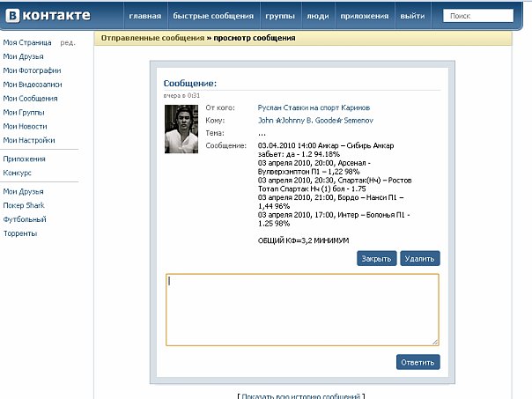Open Покер Shark application link
Viewport: 532px width, 399px height.
(x=24, y=205)
